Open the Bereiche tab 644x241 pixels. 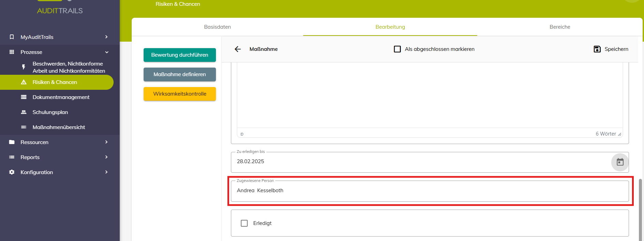(x=560, y=27)
